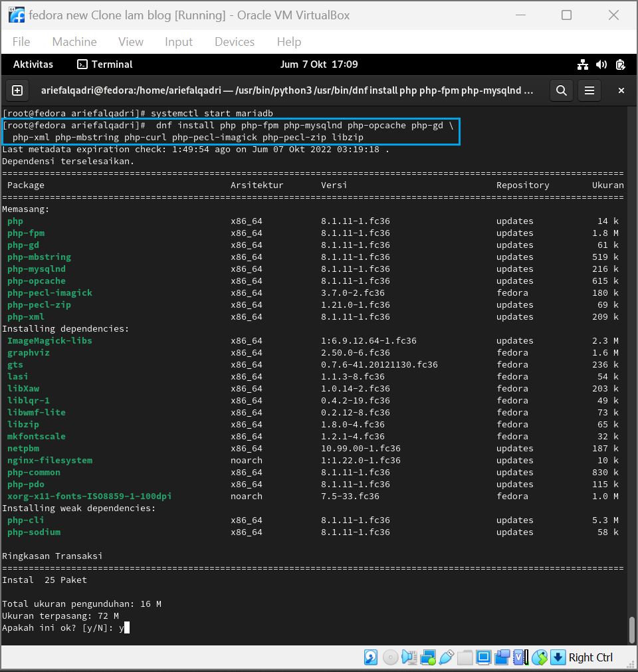Click the Ringkasan Transaksi heading
Image resolution: width=638 pixels, height=672 pixels.
pos(53,556)
